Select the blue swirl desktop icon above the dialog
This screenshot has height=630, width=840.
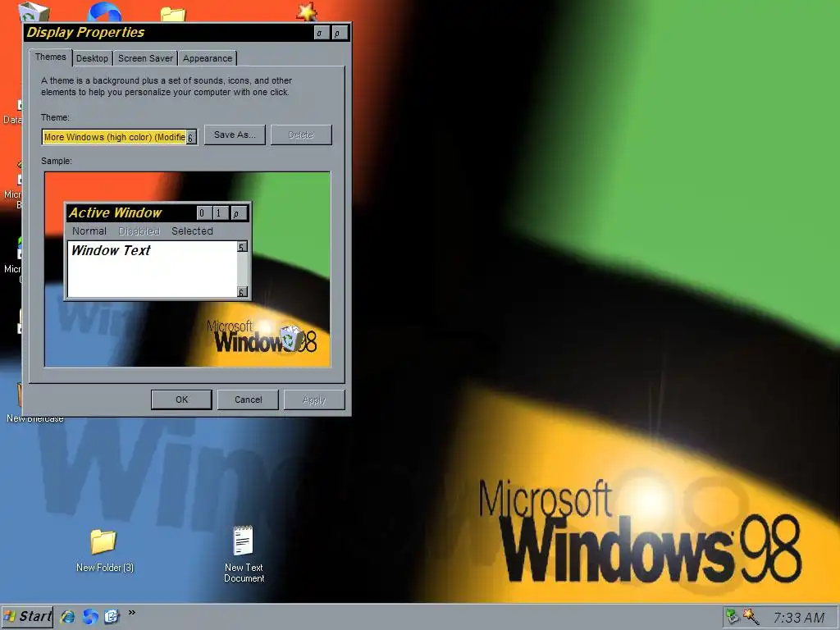pos(105,11)
